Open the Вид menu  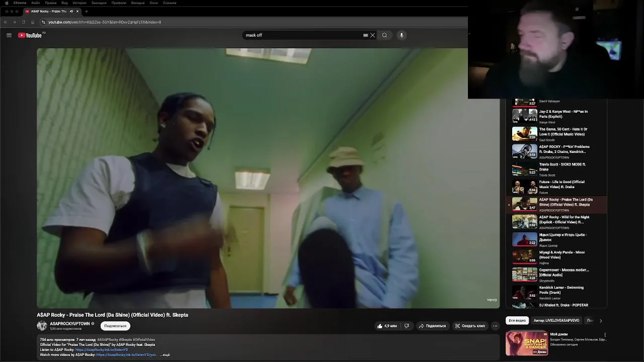pyautogui.click(x=64, y=3)
